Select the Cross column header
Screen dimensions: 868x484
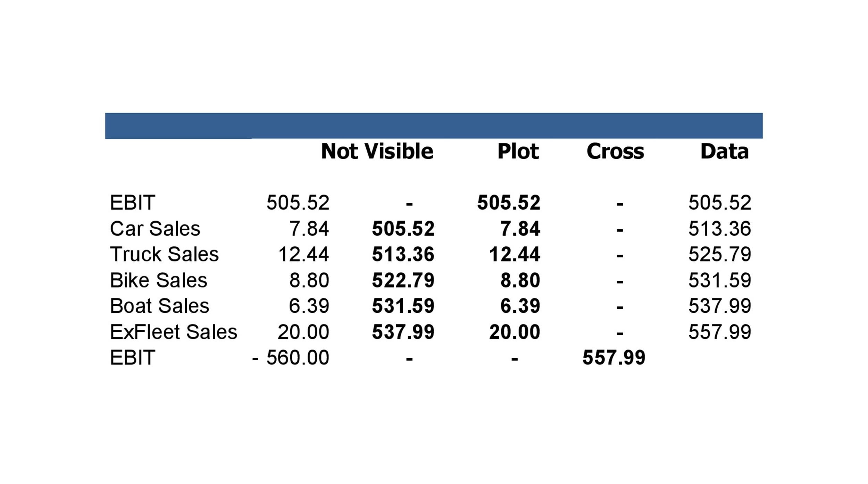coord(615,151)
